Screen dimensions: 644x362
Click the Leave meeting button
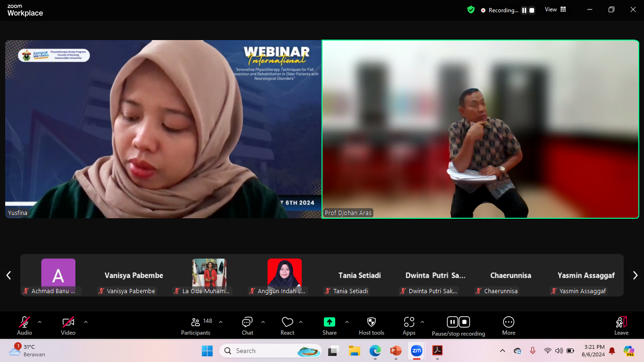coord(621,326)
